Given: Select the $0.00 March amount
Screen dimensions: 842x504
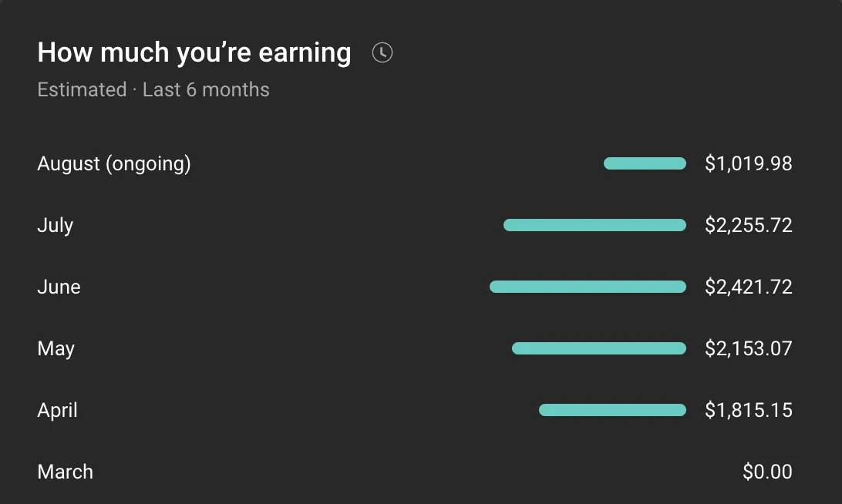Looking at the screenshot, I should coord(767,472).
